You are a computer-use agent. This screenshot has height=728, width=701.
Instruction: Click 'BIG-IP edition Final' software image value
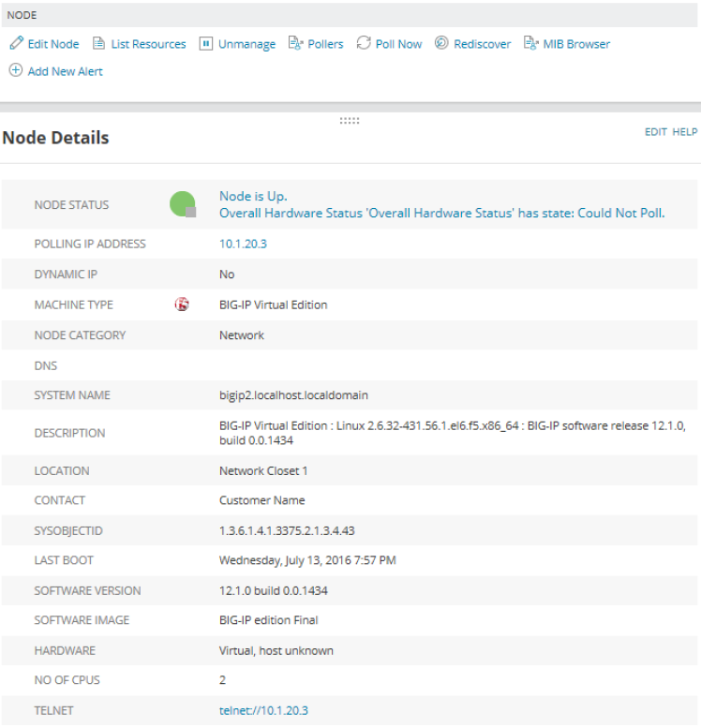(x=269, y=620)
